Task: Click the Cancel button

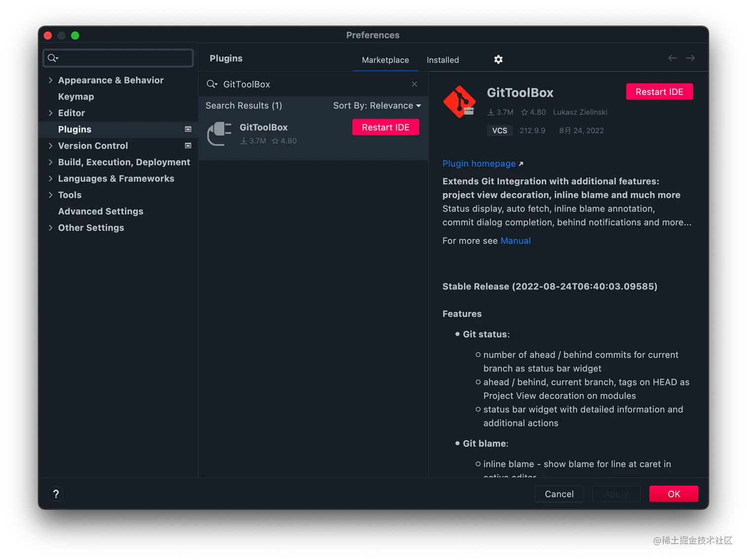Action: tap(559, 494)
